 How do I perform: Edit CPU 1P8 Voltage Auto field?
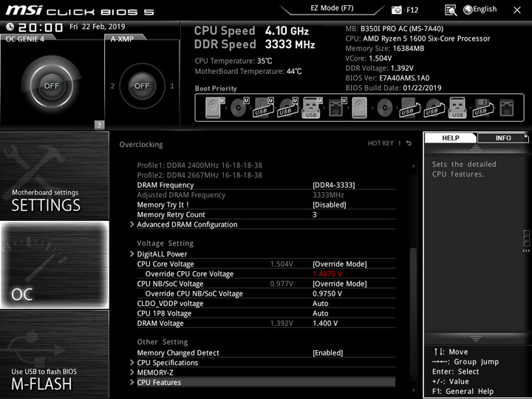pos(320,313)
